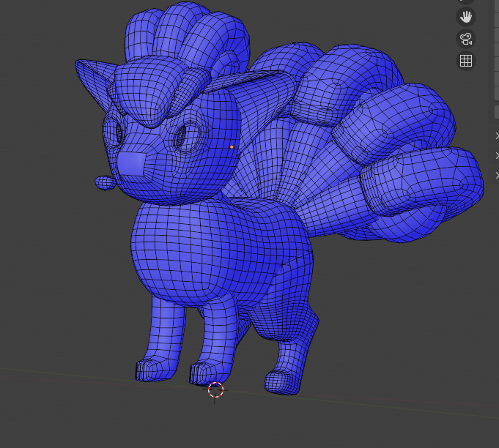Viewport: 499px width, 448px height.
Task: Toggle camera view with the camera icon
Action: tap(466, 39)
